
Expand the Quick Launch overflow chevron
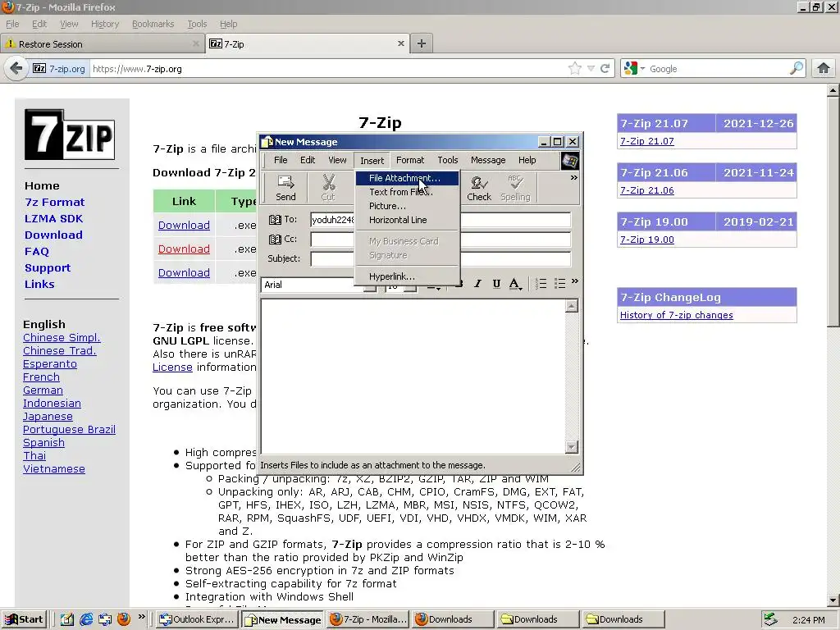coord(141,617)
